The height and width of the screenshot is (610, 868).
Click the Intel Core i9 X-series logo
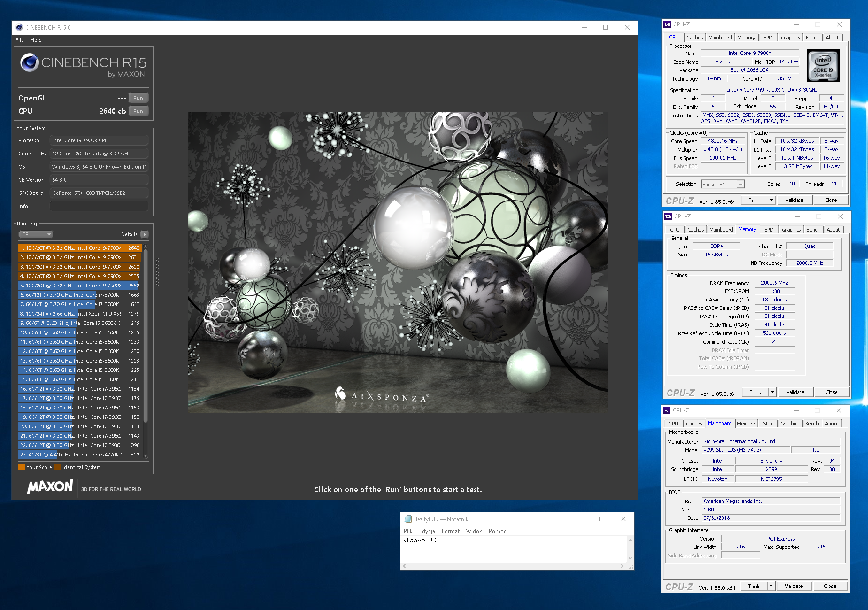pos(823,66)
